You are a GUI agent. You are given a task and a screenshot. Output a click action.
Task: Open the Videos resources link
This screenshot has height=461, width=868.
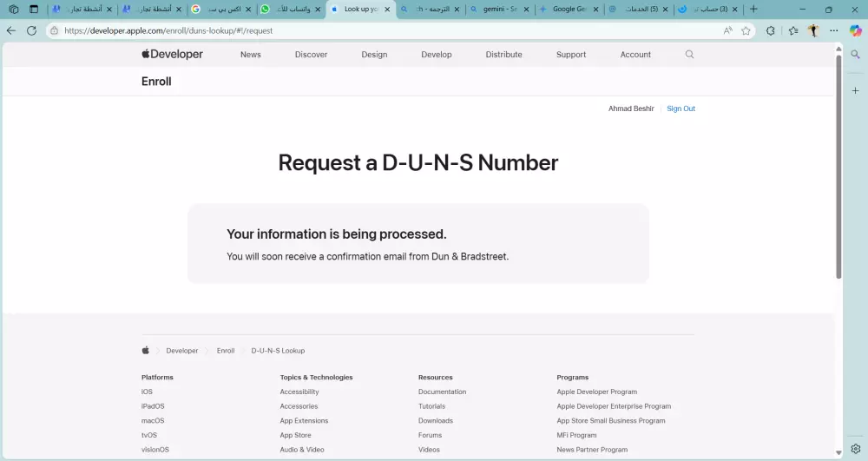click(429, 449)
